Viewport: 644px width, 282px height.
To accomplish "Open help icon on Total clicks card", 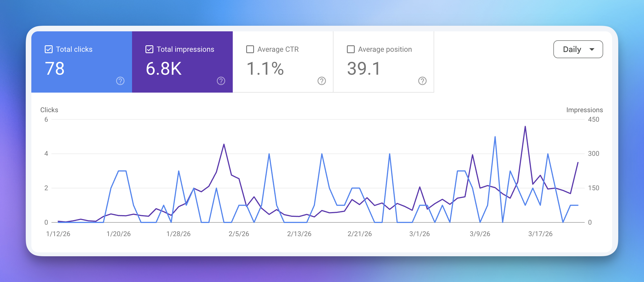I will 120,81.
